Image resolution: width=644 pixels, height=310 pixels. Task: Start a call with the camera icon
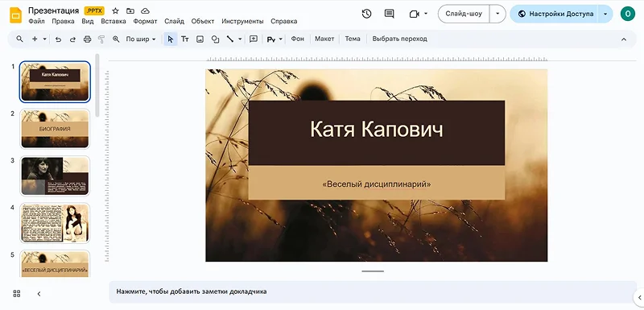point(414,14)
